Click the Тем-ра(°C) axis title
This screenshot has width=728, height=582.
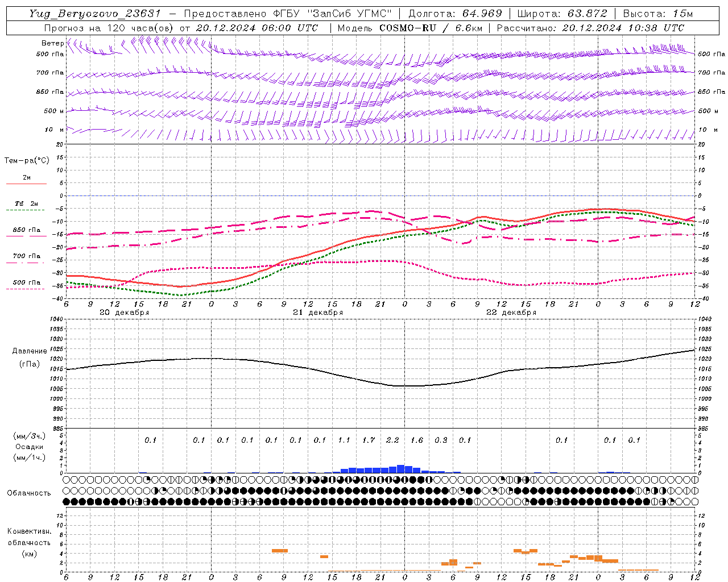(27, 161)
